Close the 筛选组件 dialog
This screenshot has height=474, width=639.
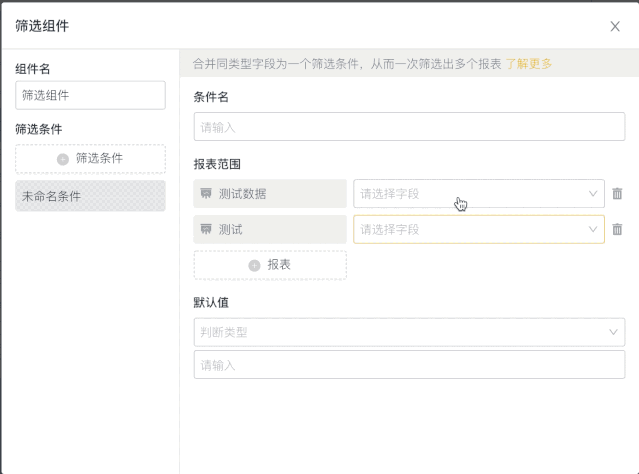coord(615,26)
